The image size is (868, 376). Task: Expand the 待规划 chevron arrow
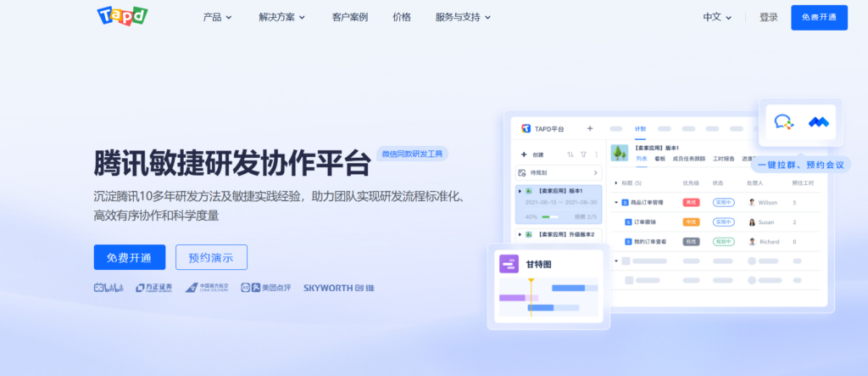596,172
